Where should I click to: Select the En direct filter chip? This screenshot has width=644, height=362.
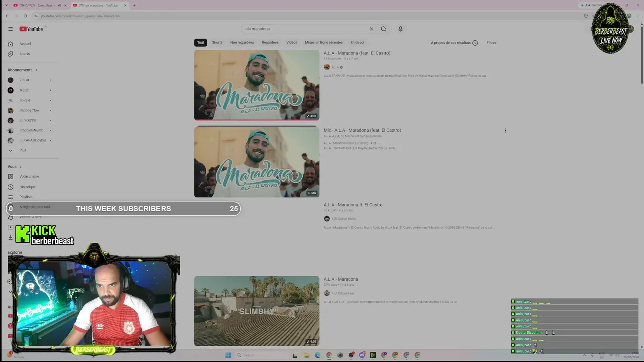[x=357, y=43]
